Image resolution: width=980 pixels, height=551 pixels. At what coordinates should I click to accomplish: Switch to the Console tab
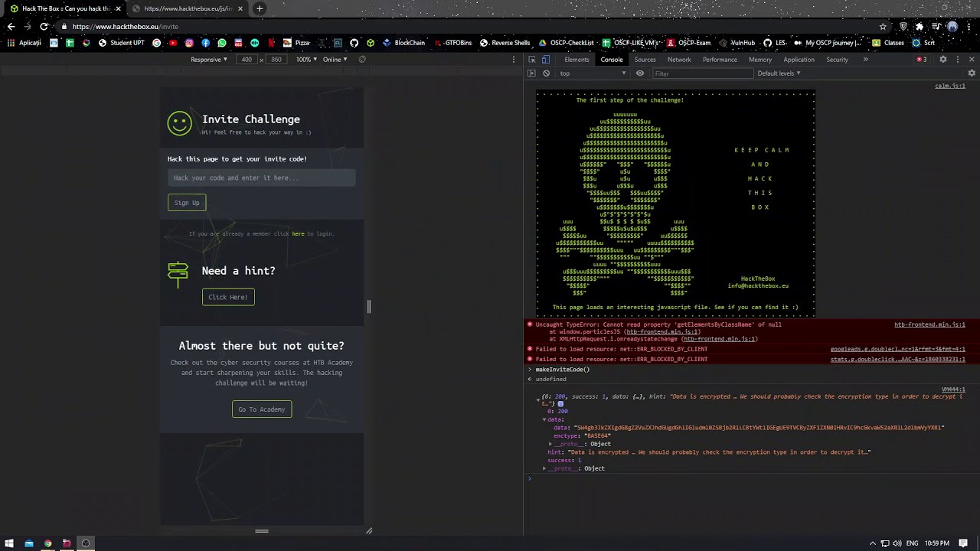[x=612, y=60]
